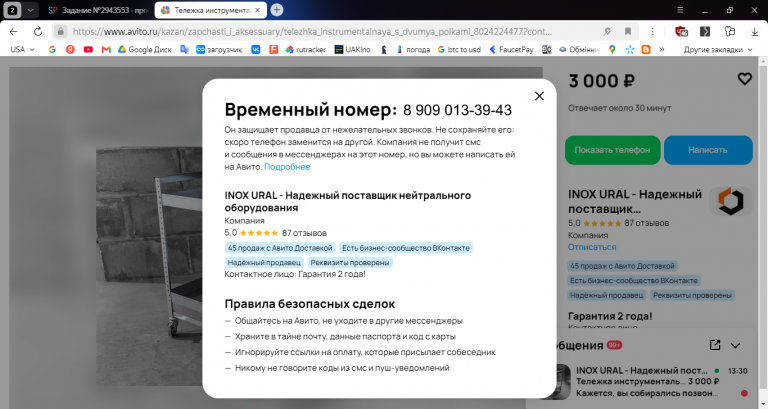Screen dimensions: 768x409
Task: Click the 45 продаж с Авито Доставкой dialog badge
Action: pyautogui.click(x=280, y=248)
